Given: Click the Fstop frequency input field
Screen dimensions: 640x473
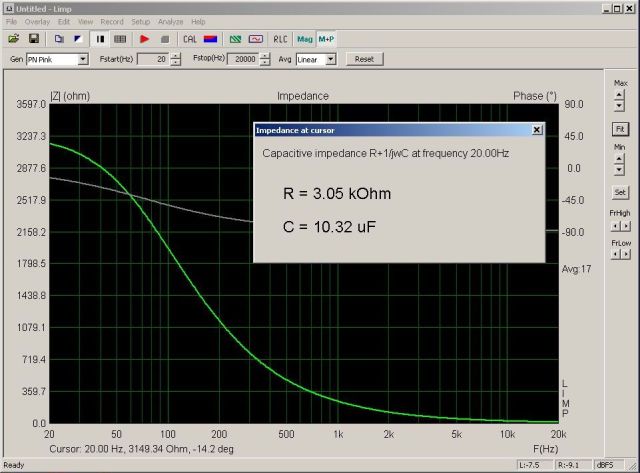Looking at the screenshot, I should [243, 59].
